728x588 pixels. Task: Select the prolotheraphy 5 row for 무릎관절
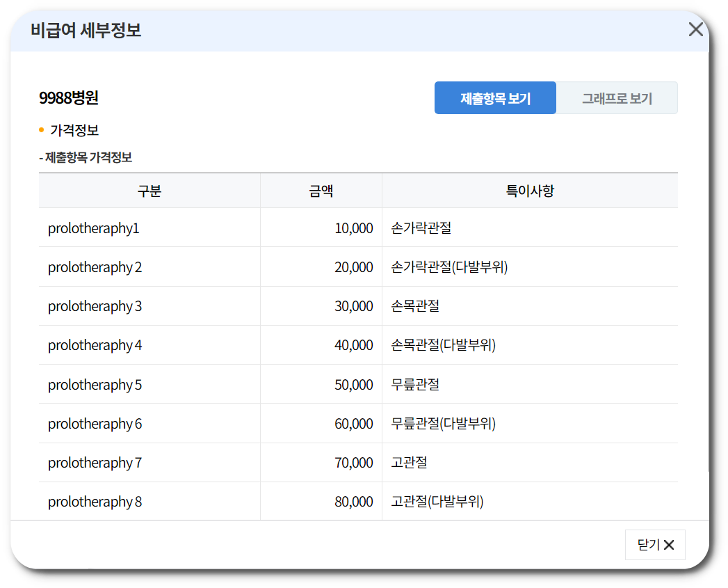[x=94, y=383]
